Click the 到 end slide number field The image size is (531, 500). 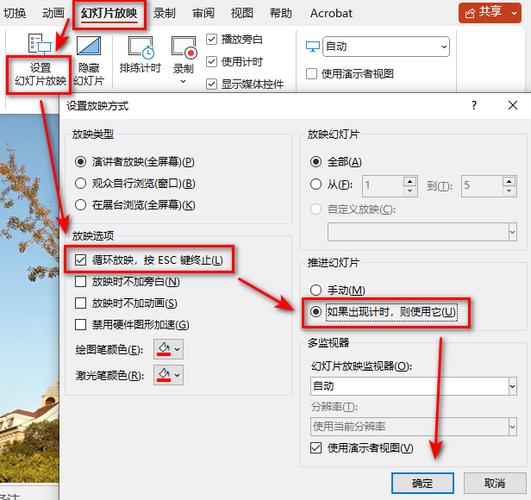[482, 186]
